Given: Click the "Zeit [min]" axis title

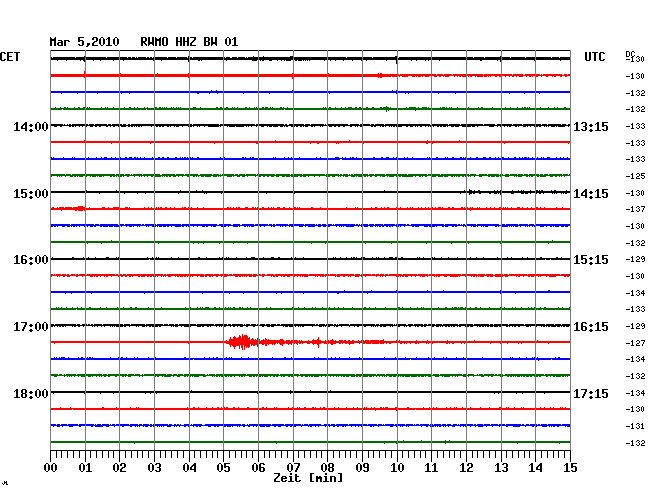Looking at the screenshot, I should click(x=308, y=478).
